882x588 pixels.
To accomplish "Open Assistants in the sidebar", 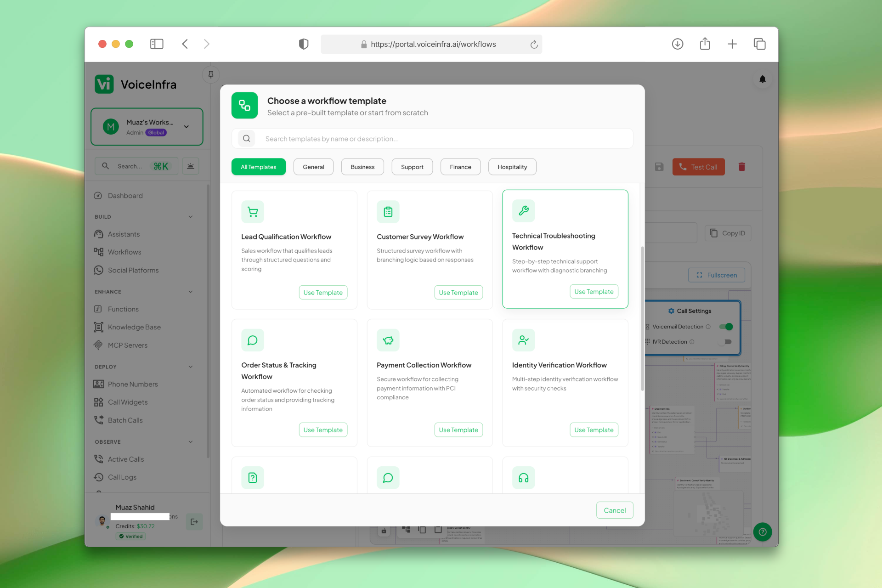I will click(124, 234).
